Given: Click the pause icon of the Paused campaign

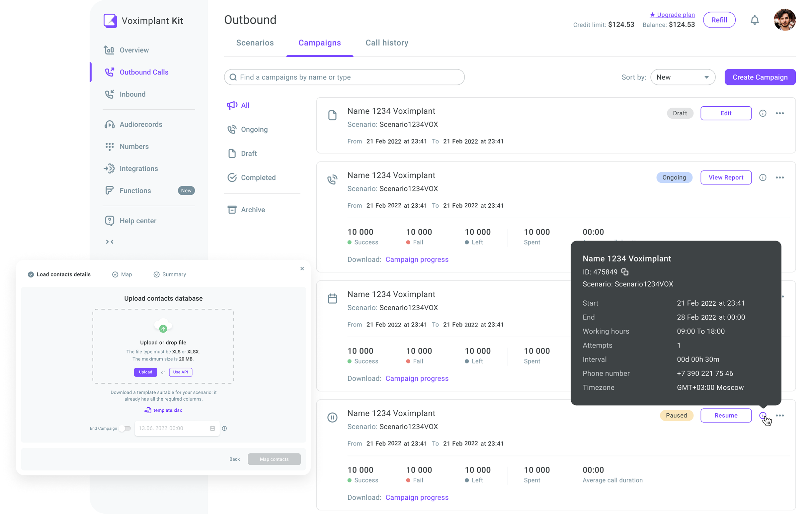Looking at the screenshot, I should 332,417.
